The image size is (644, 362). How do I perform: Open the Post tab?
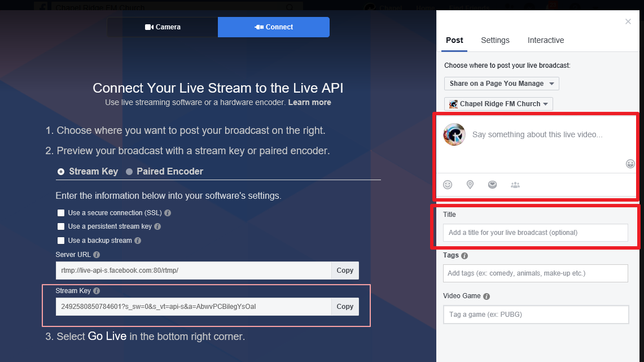coord(454,40)
